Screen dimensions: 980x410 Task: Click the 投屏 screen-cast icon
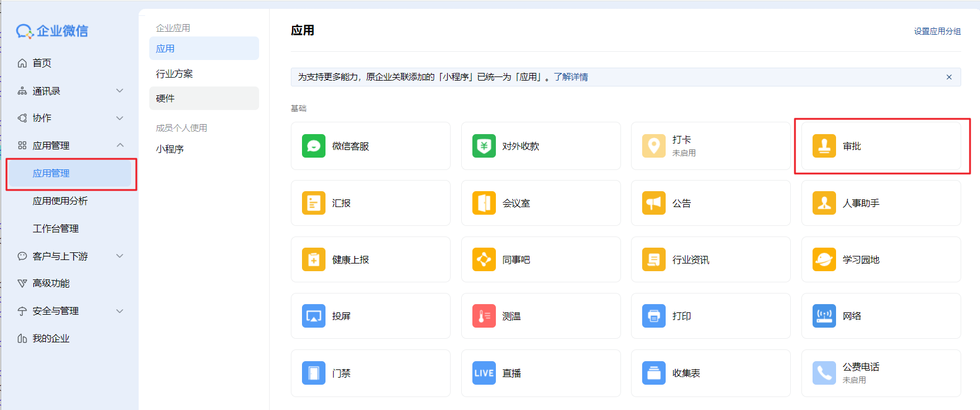pyautogui.click(x=314, y=316)
